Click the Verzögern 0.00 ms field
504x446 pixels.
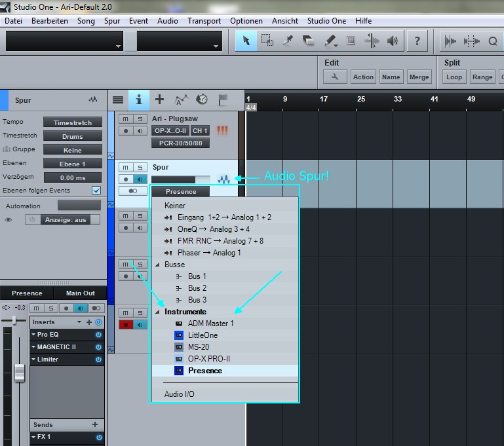tap(73, 178)
